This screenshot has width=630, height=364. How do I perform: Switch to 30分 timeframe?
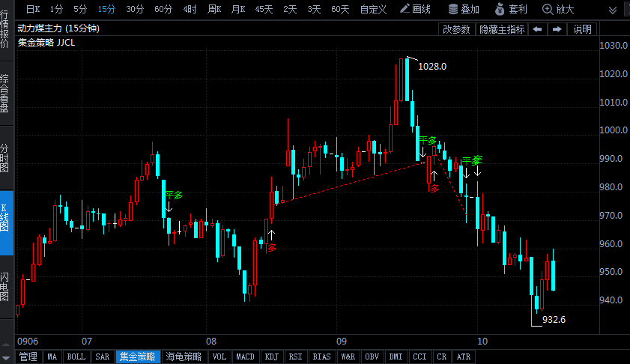pyautogui.click(x=135, y=9)
